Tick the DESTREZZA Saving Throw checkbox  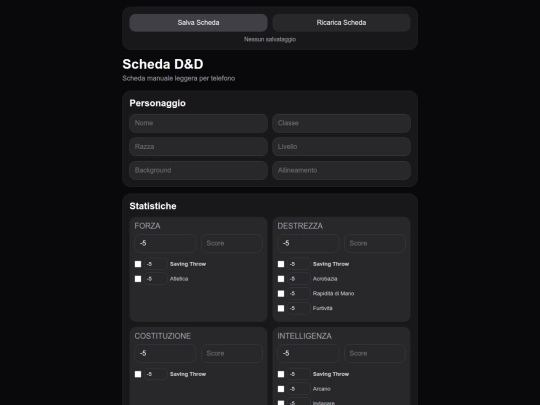(281, 264)
